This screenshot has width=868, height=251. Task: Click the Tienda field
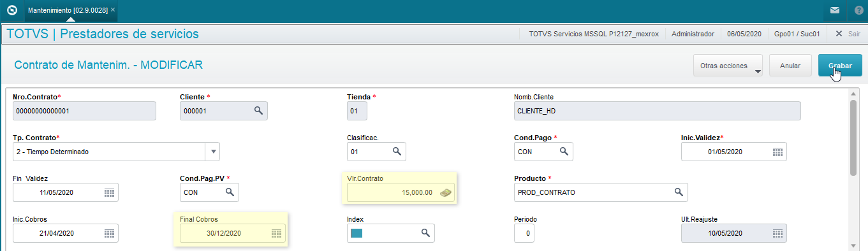[357, 111]
